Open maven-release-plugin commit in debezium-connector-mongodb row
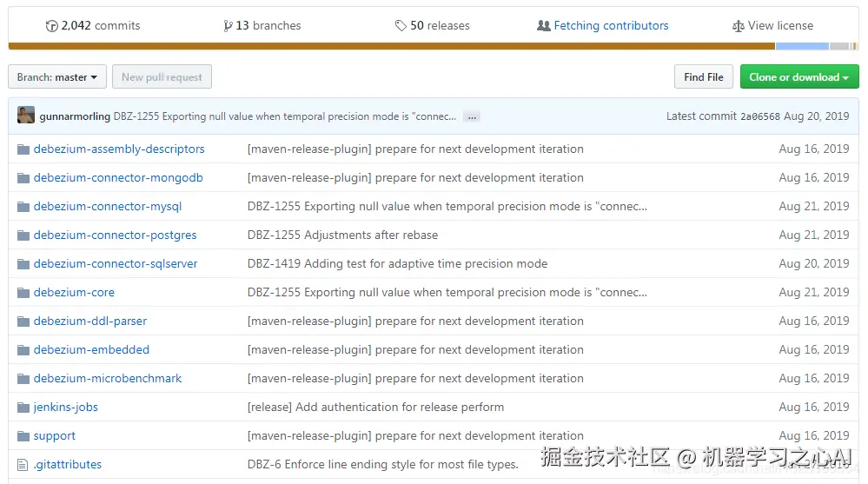This screenshot has height=484, width=868. [415, 178]
